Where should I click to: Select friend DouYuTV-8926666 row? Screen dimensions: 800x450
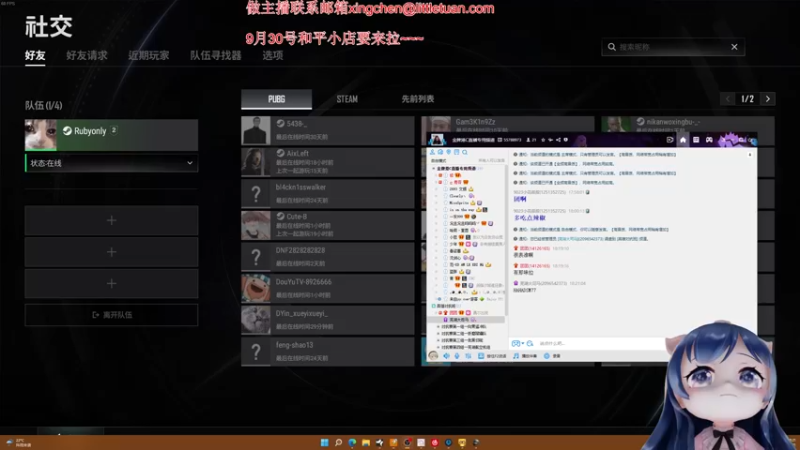coord(328,288)
